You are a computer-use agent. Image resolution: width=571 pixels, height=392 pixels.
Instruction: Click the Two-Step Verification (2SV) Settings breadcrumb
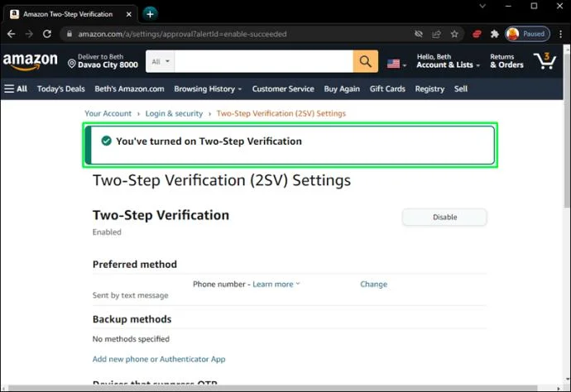281,113
